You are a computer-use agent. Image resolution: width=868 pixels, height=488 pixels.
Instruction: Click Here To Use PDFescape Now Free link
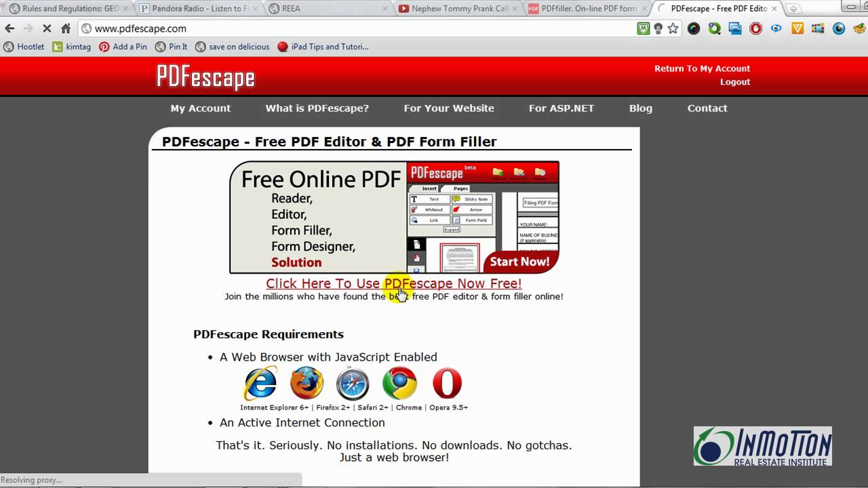click(x=394, y=283)
